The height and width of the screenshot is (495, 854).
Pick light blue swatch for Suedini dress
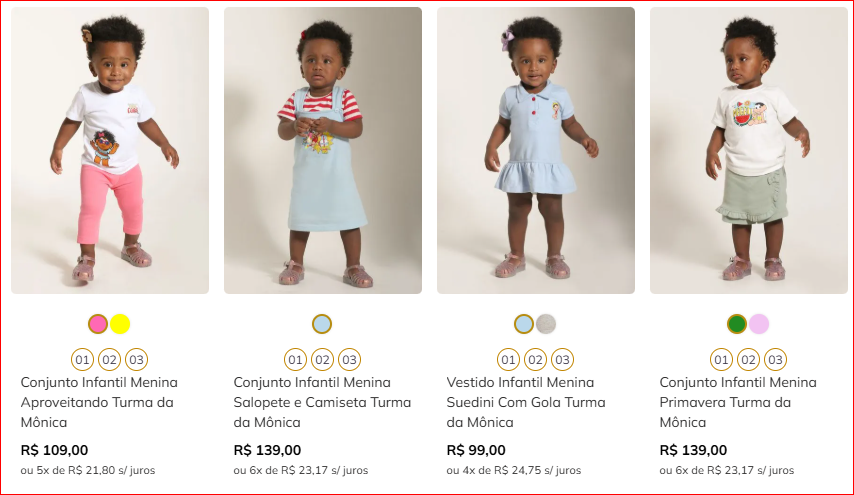(524, 324)
